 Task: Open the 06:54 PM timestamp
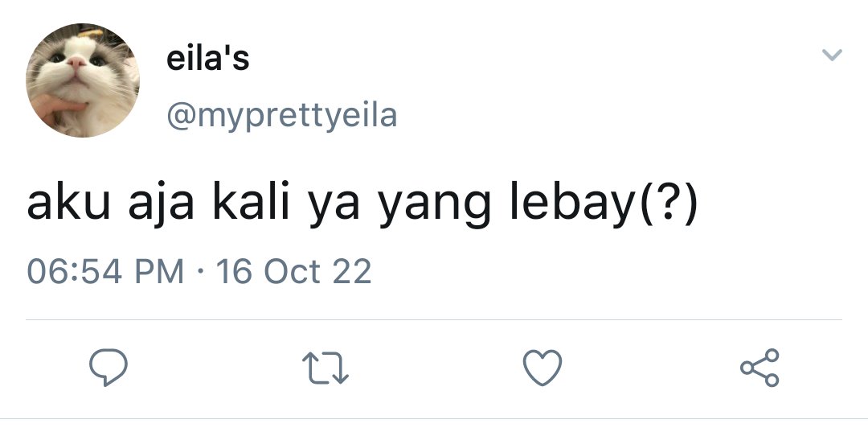[105, 271]
